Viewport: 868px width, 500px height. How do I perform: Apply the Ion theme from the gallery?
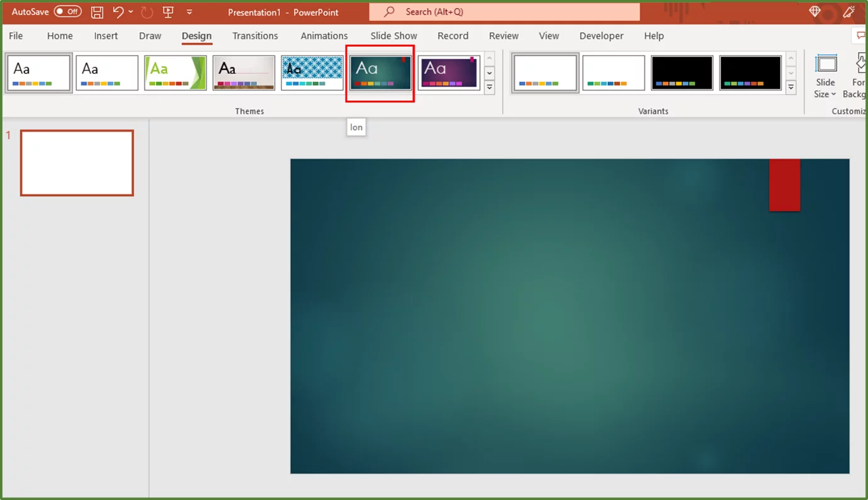(x=380, y=72)
